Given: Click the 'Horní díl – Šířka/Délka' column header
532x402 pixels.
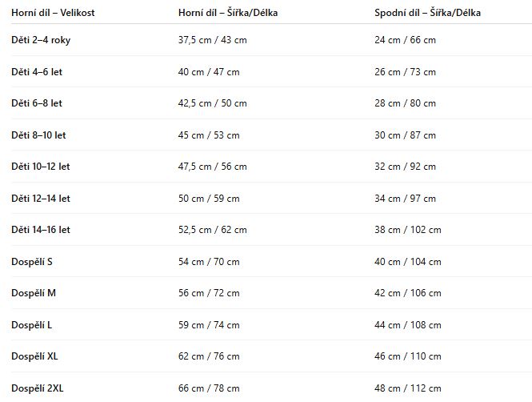Looking at the screenshot, I should 228,14.
